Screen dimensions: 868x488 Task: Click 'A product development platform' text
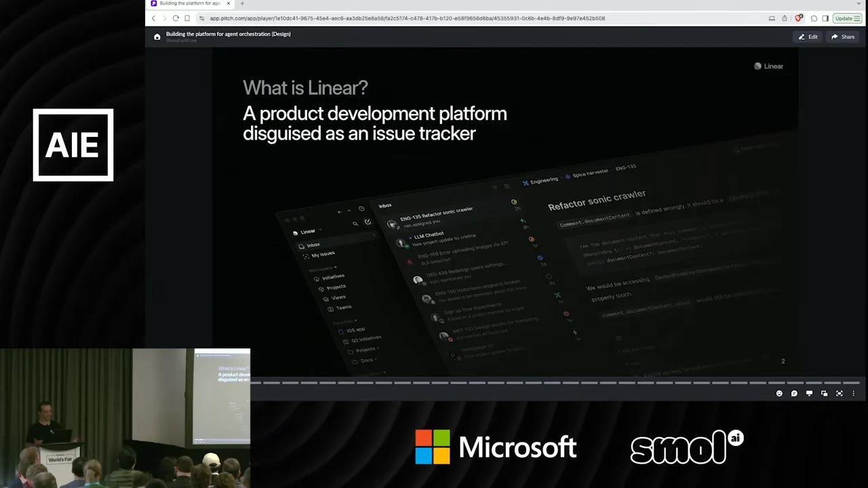pos(375,114)
